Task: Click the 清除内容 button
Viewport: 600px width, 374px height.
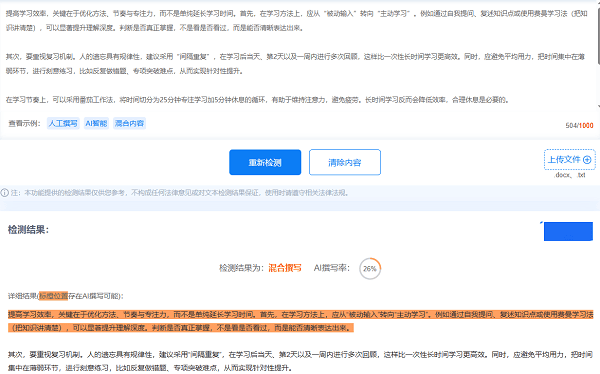Action: click(x=345, y=162)
